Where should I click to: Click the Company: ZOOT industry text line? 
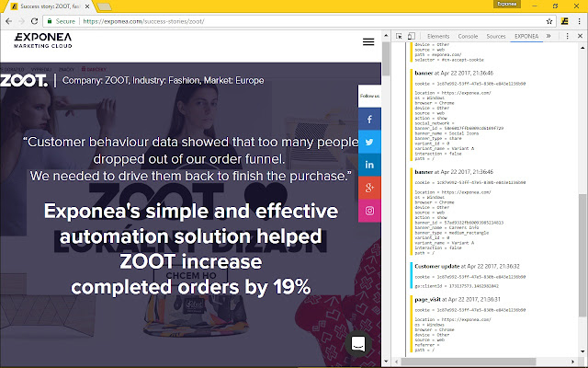pyautogui.click(x=164, y=80)
